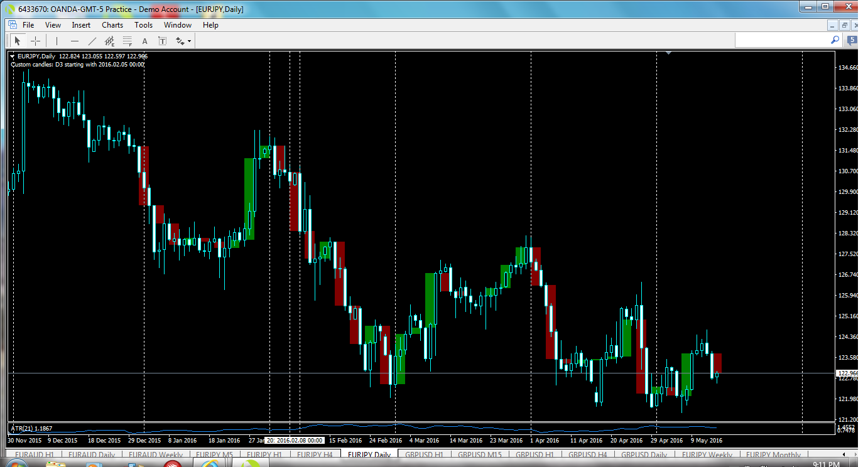This screenshot has width=868, height=467.
Task: Select the equidistant channel tool
Action: click(x=110, y=41)
